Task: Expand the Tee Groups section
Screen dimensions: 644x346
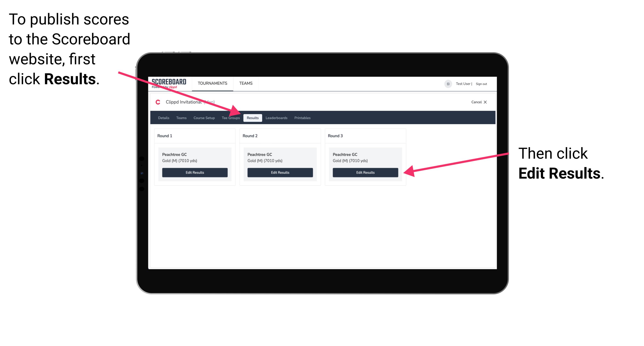Action: click(231, 118)
